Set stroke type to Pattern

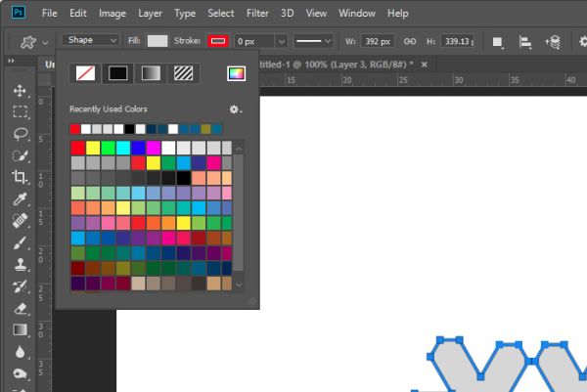(184, 73)
